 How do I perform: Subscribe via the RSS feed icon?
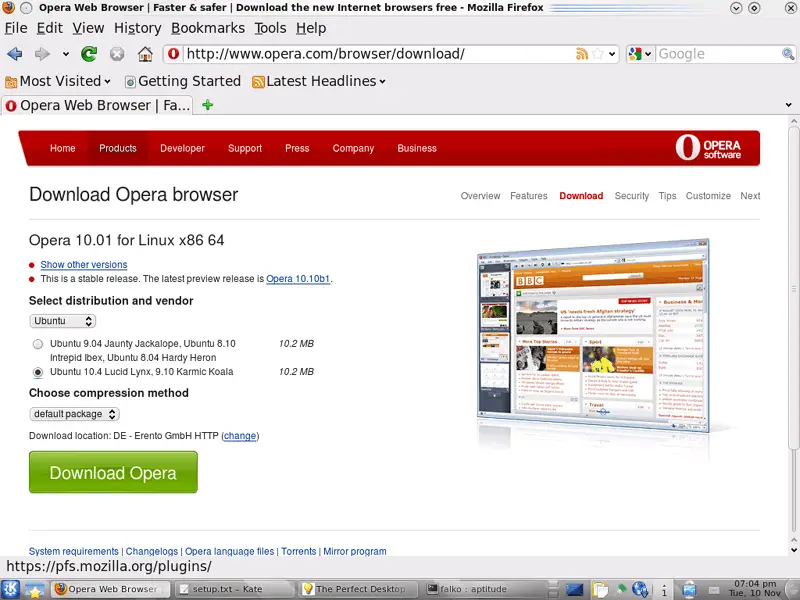point(581,54)
